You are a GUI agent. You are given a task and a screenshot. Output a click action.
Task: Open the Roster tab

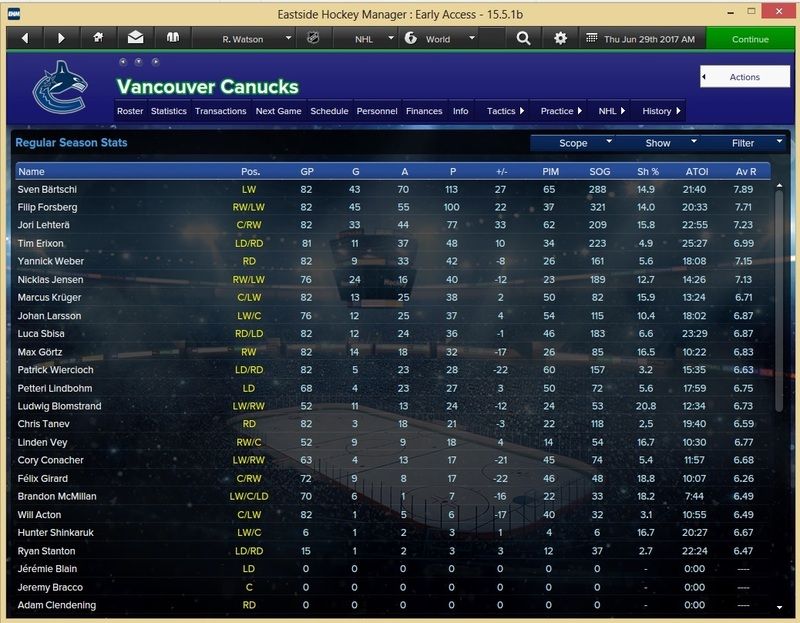(x=130, y=111)
